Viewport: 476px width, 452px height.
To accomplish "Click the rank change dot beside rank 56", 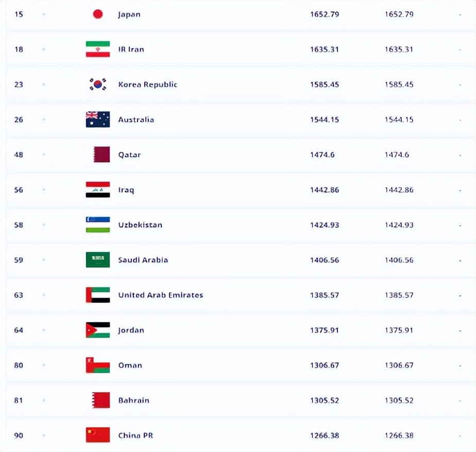I will 44,190.
